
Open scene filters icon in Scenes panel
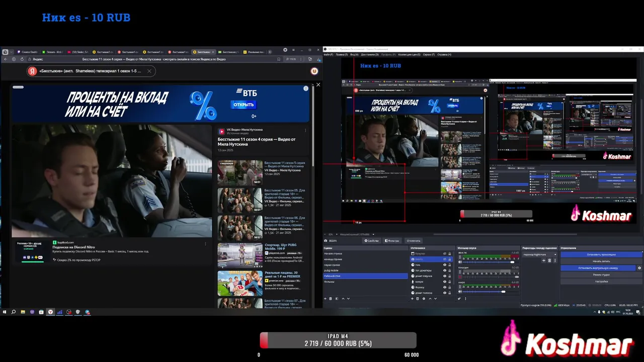[337, 299]
